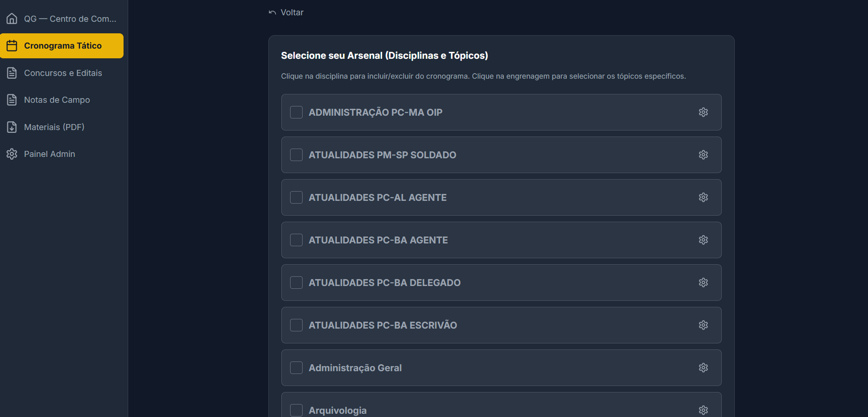Click the calendar icon in Cronograma Tático
Screen dimensions: 868x417
coord(12,46)
